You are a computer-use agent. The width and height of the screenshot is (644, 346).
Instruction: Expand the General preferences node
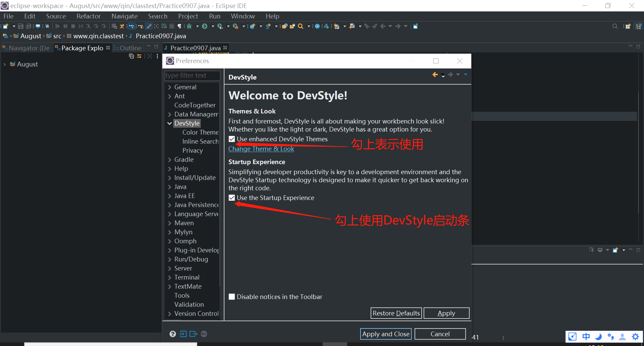(170, 87)
